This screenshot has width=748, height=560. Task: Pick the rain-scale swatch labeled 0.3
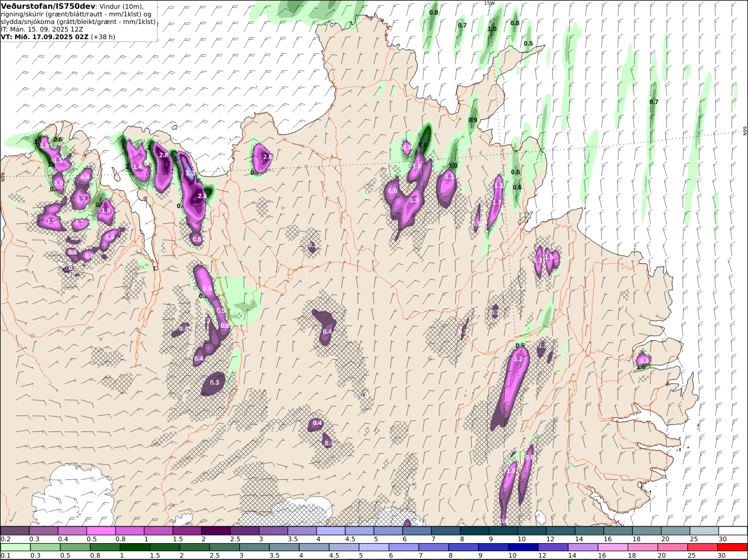click(x=44, y=547)
